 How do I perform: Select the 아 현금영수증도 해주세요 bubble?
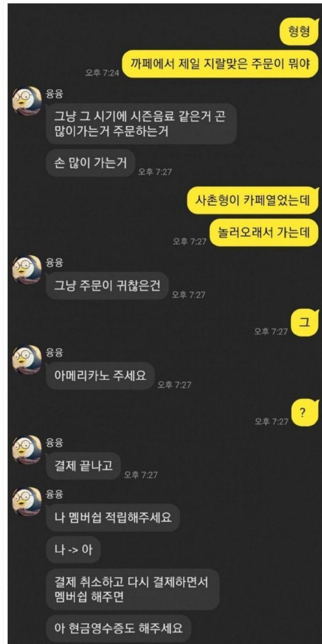[119, 628]
